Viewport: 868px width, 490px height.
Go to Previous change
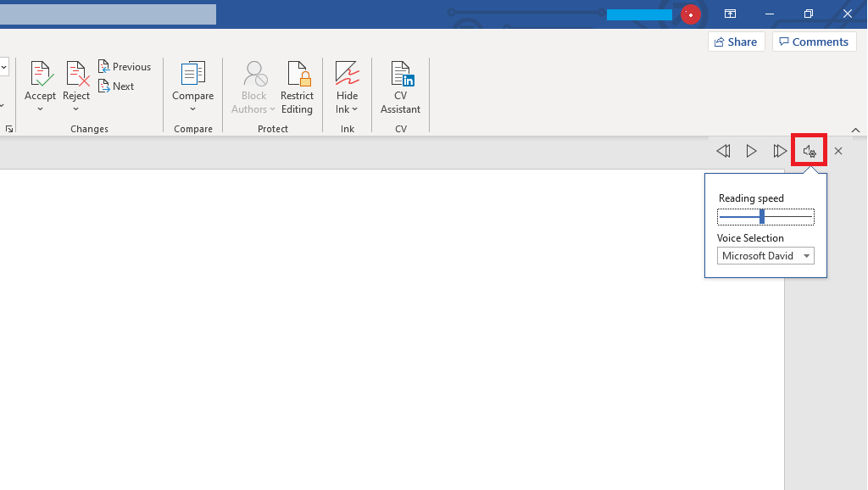(x=124, y=67)
